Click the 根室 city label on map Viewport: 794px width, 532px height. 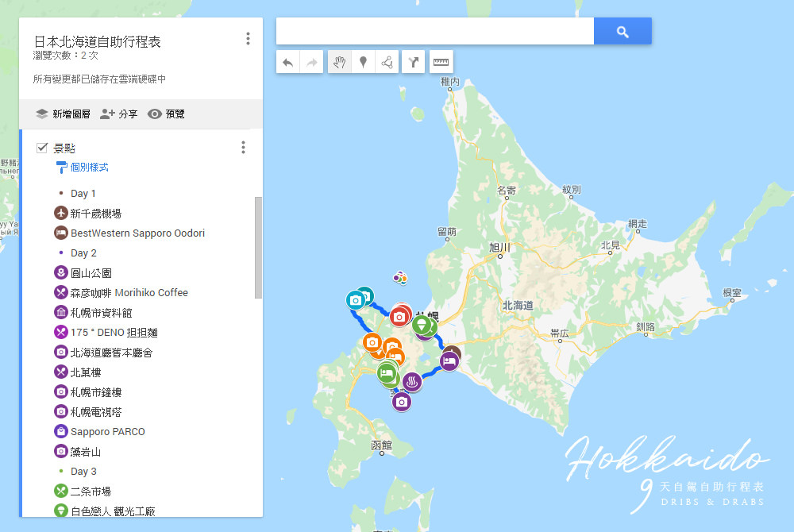(x=732, y=292)
